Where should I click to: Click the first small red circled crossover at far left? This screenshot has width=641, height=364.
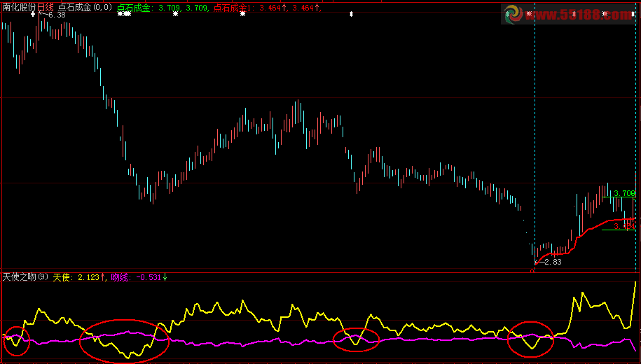tap(17, 340)
